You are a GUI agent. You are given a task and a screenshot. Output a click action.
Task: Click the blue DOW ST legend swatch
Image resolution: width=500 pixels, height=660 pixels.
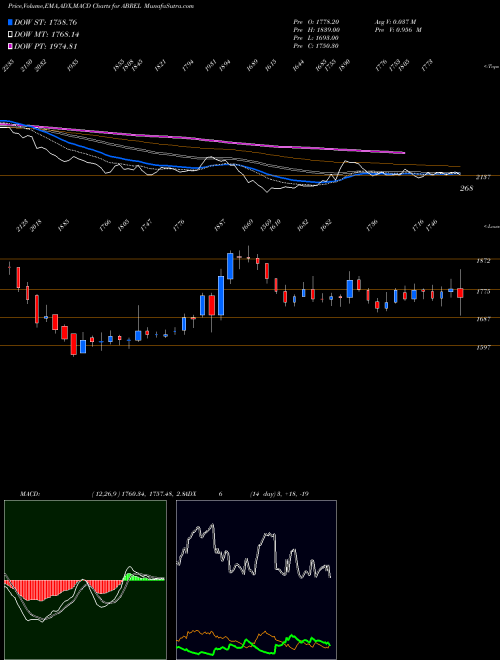pyautogui.click(x=10, y=22)
